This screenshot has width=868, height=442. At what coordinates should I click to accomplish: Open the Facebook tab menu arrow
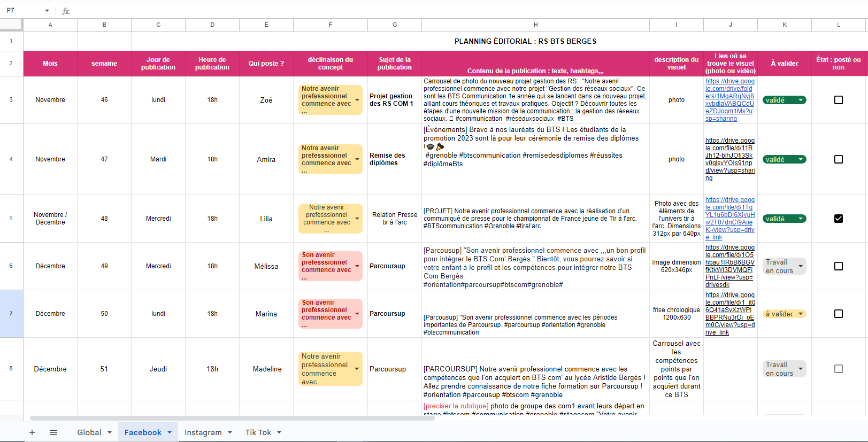click(x=170, y=432)
